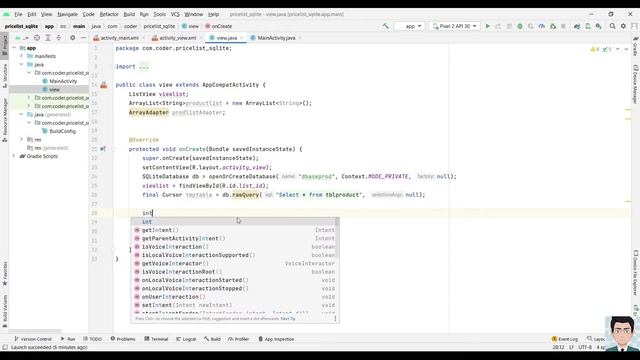
Task: Click the gutter icon beside class view line
Action: [x=104, y=85]
